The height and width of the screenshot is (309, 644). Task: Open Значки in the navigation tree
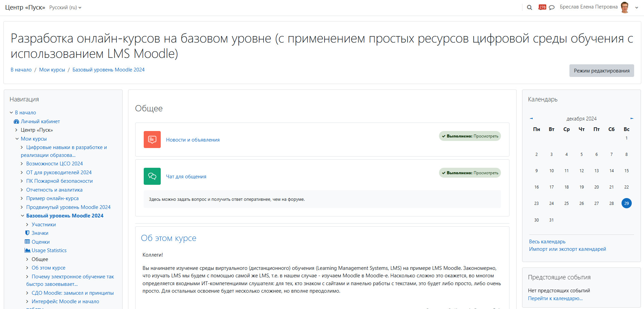tap(40, 233)
